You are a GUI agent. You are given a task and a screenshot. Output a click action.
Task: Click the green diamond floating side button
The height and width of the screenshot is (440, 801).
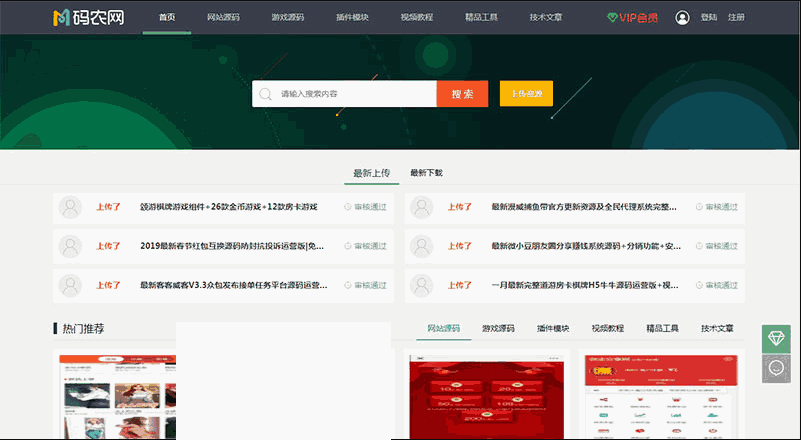pos(776,338)
